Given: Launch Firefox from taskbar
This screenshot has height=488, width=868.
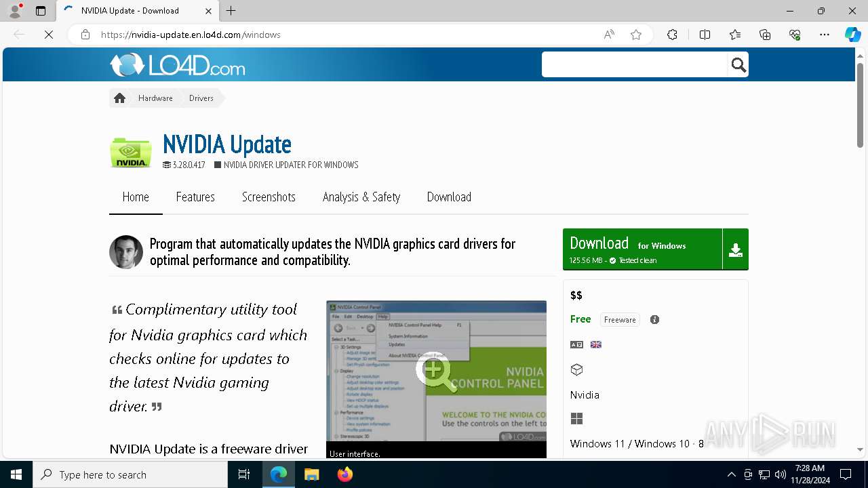Looking at the screenshot, I should (344, 474).
